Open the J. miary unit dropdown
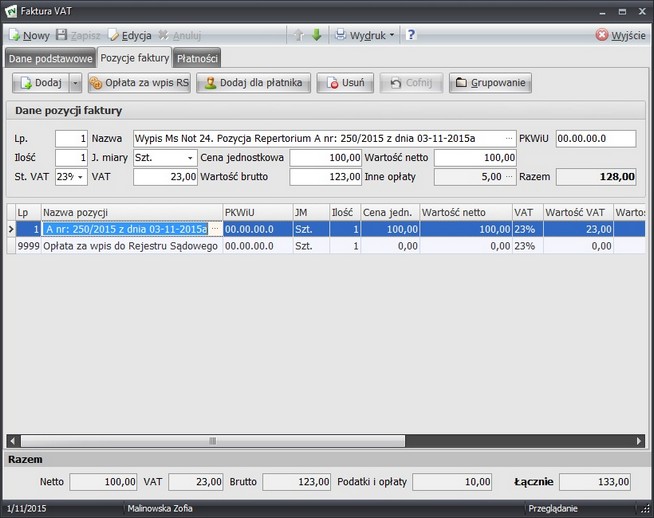 [190, 158]
